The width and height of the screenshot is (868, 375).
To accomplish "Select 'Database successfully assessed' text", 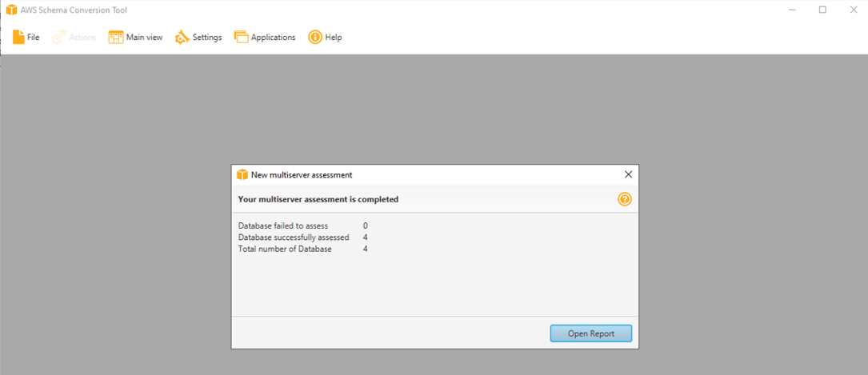I will [x=294, y=237].
